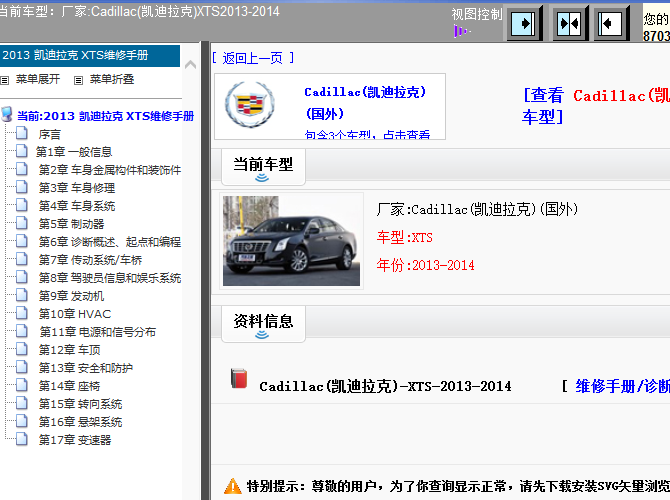
Task: Expand the 资料信息 section chevron
Action: [262, 335]
